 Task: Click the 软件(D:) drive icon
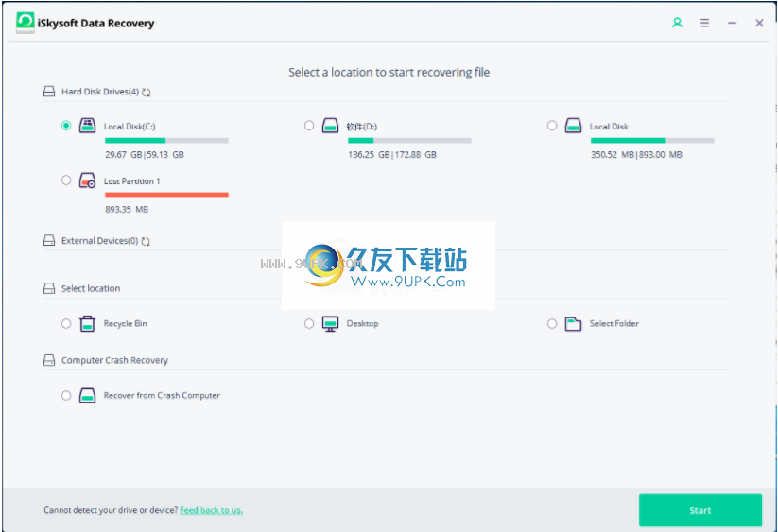tap(331, 126)
